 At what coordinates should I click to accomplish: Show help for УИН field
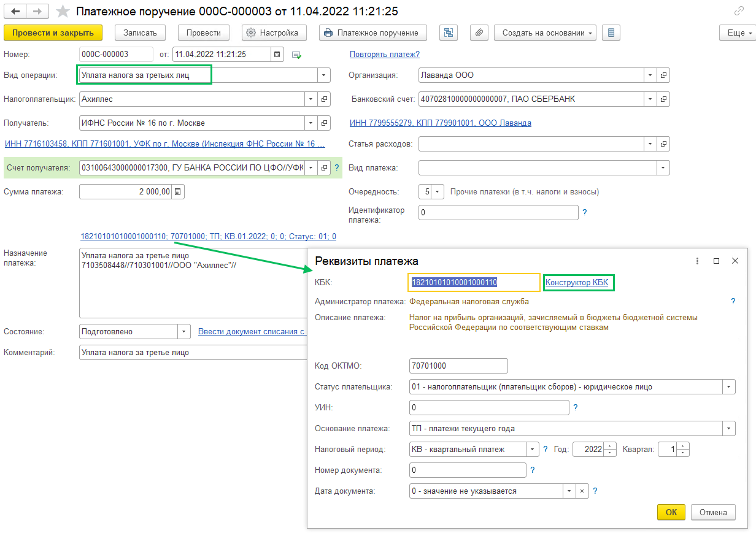tap(575, 407)
